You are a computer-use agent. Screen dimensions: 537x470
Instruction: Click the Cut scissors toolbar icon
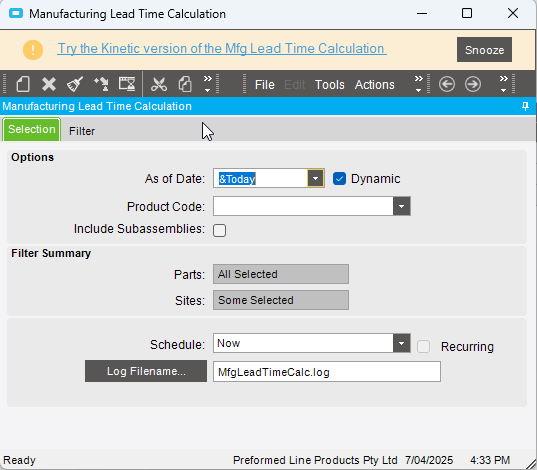coord(159,84)
